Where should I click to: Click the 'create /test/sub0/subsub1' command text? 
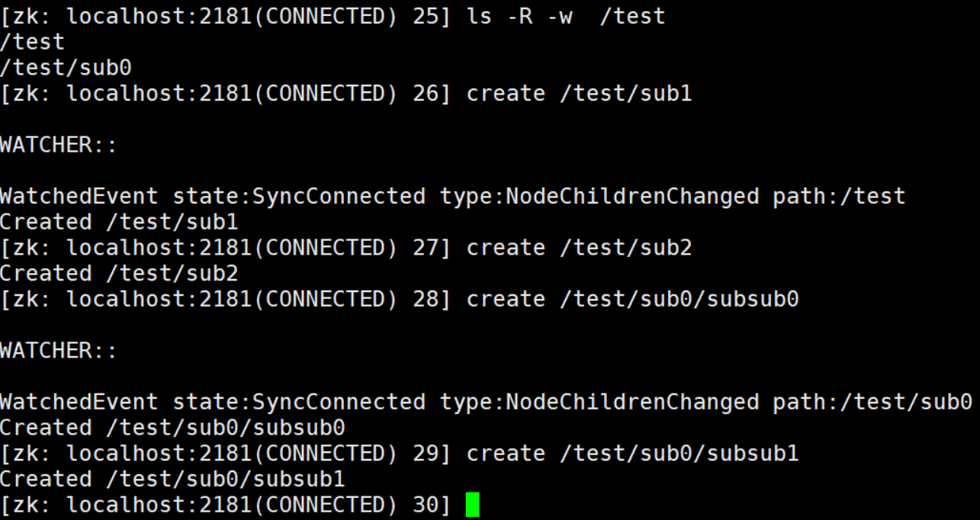click(x=632, y=454)
